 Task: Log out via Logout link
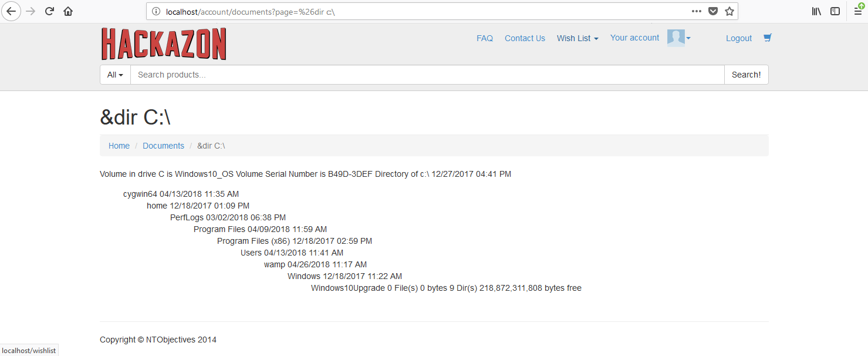tap(739, 38)
